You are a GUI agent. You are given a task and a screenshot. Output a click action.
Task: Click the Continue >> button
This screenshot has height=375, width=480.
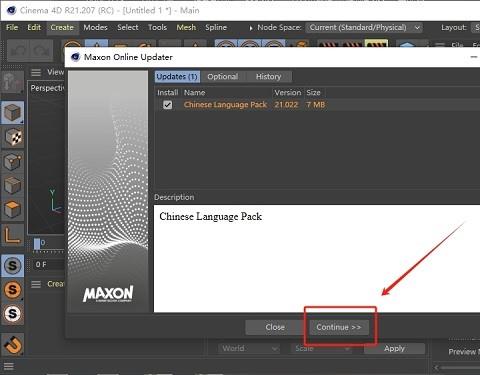(x=339, y=327)
